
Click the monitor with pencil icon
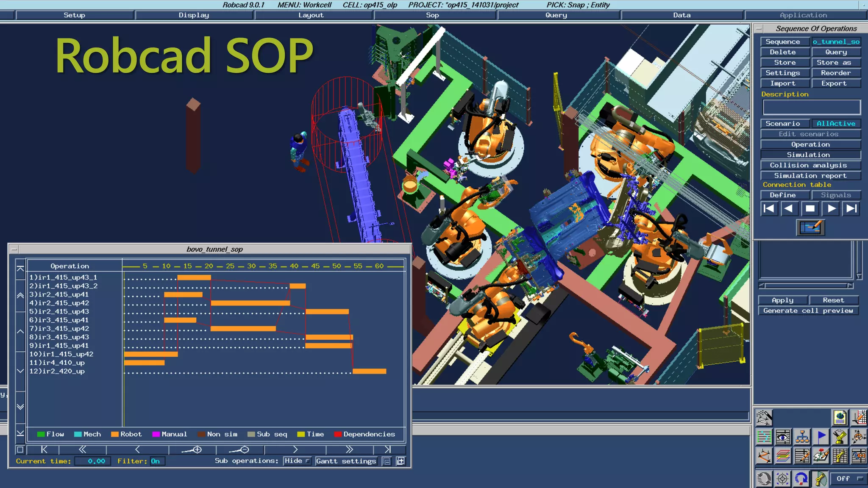click(810, 227)
